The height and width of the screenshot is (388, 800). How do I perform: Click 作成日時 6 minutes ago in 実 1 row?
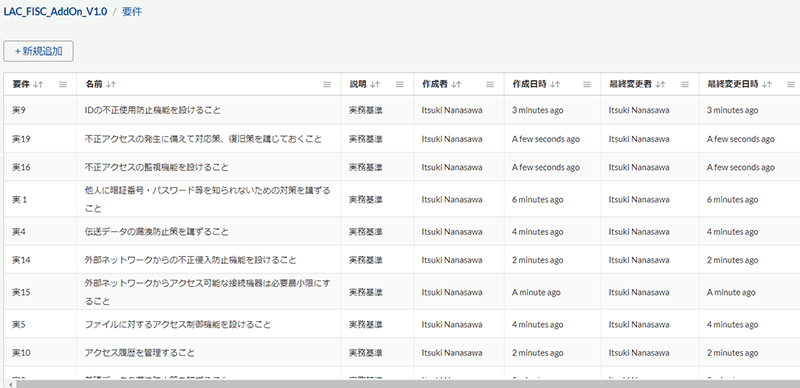pyautogui.click(x=538, y=200)
